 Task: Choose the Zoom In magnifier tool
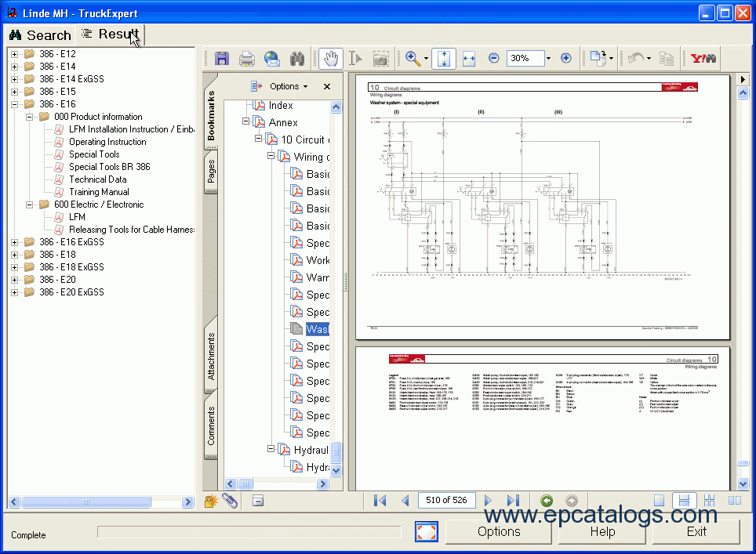[x=413, y=59]
